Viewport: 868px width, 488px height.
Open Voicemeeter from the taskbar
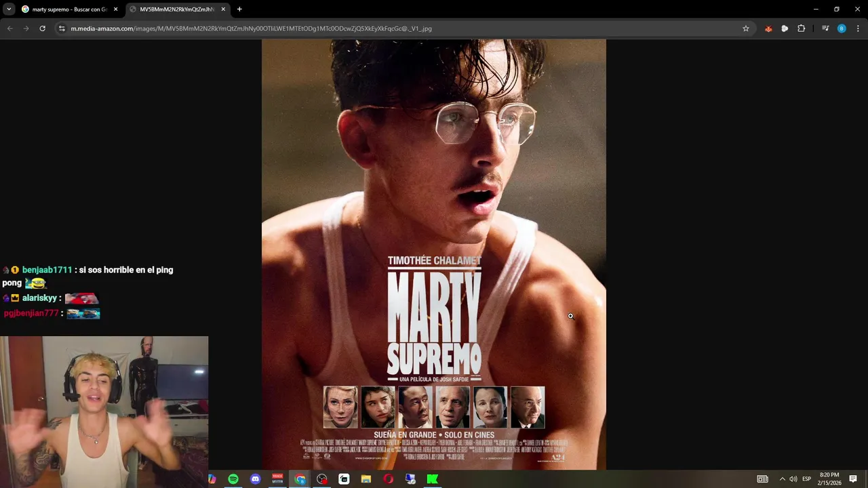277,479
